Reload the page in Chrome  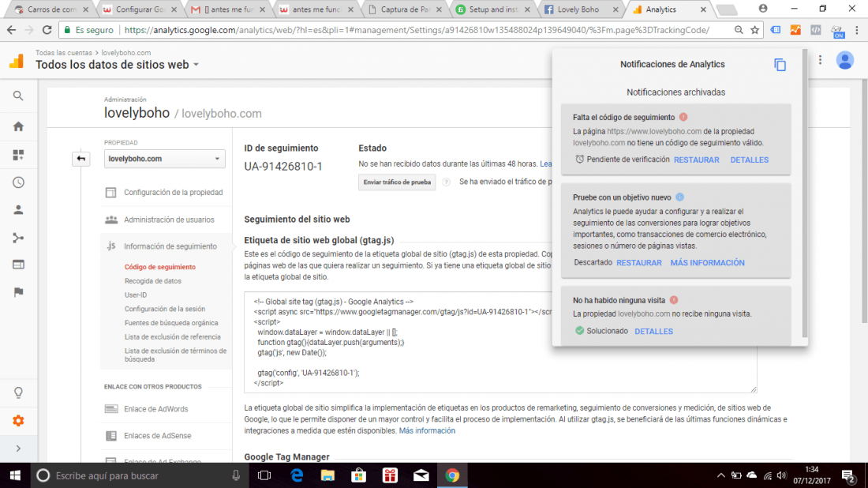click(47, 30)
